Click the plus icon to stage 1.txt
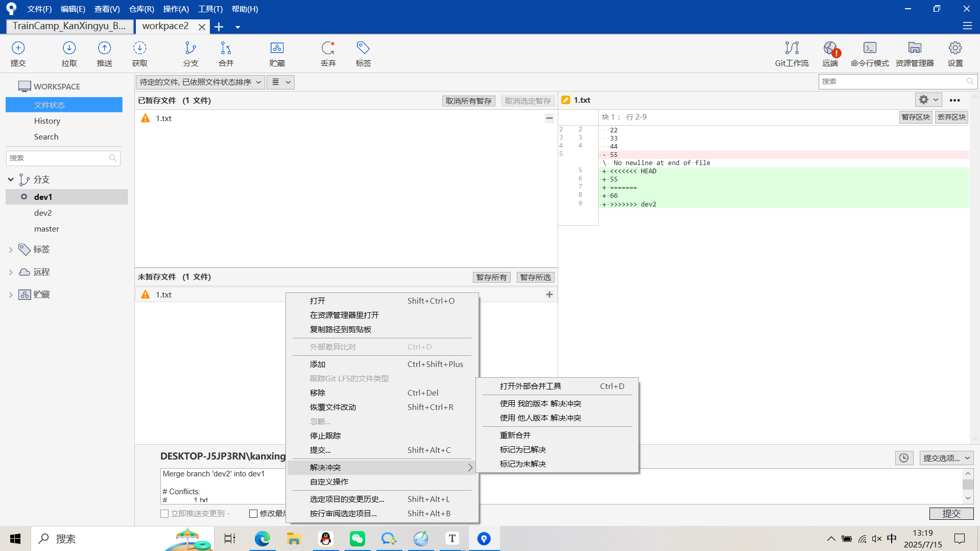This screenshot has height=551, width=980. [549, 294]
